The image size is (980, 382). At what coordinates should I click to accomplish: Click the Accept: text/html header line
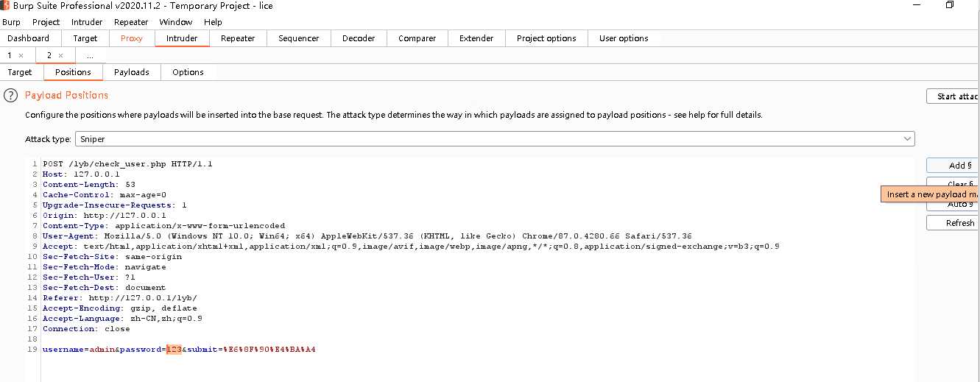coord(411,247)
